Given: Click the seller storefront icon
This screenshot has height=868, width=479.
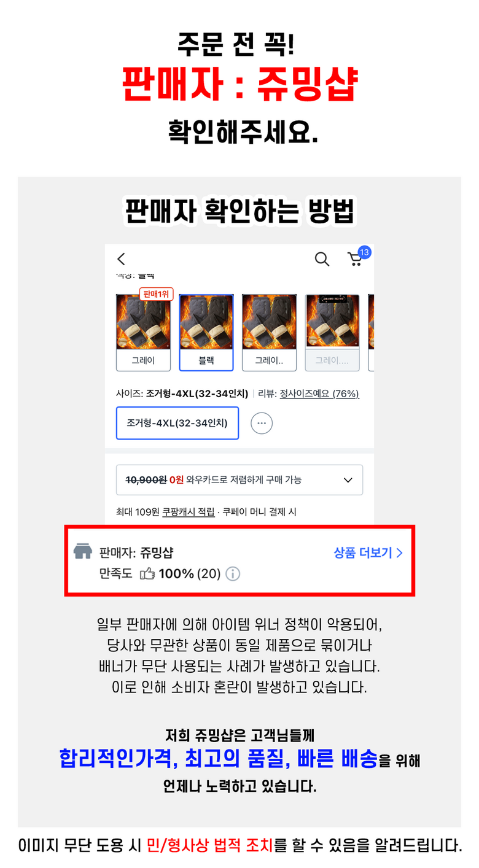Looking at the screenshot, I should [x=82, y=551].
